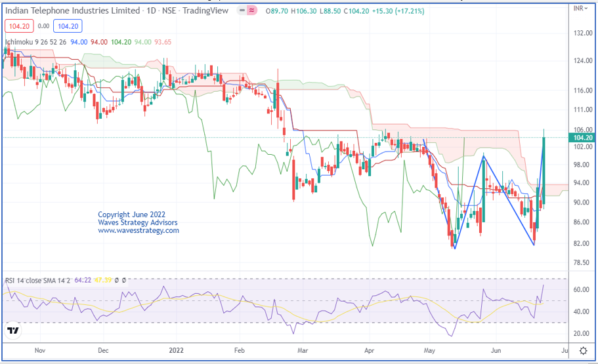This screenshot has height=364, width=598.
Task: Click the May label on time axis
Action: point(429,350)
